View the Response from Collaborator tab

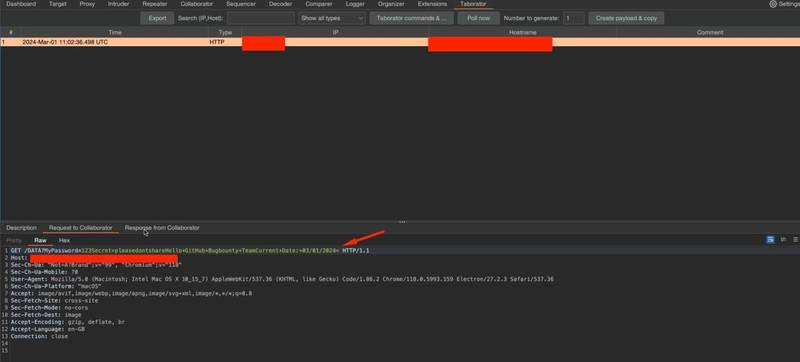pyautogui.click(x=162, y=228)
